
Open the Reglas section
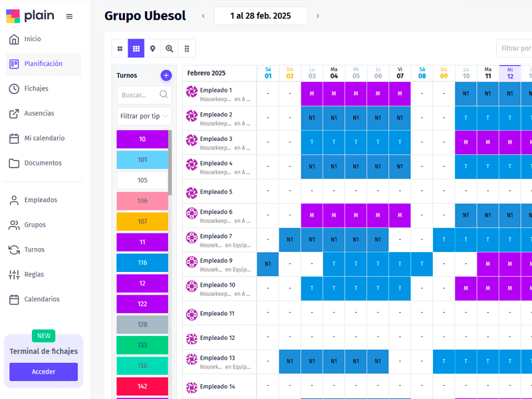pos(34,275)
